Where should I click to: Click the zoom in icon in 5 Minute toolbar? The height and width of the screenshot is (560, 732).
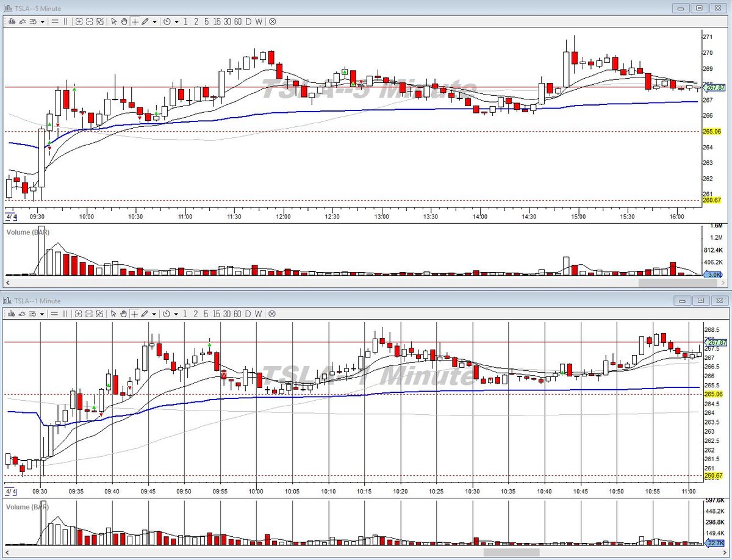(79, 21)
